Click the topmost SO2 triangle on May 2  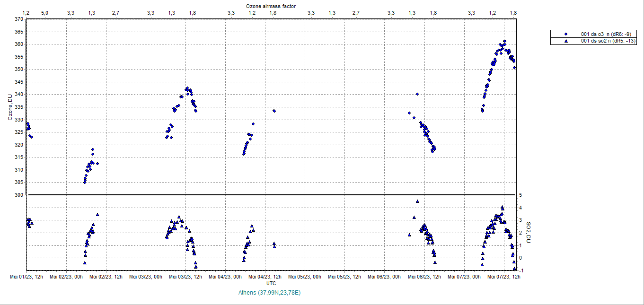[97, 214]
